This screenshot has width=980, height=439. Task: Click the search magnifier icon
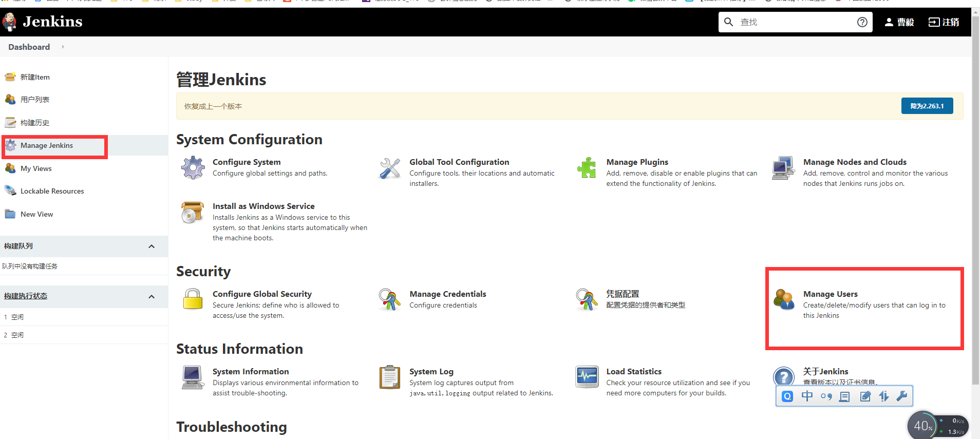728,22
